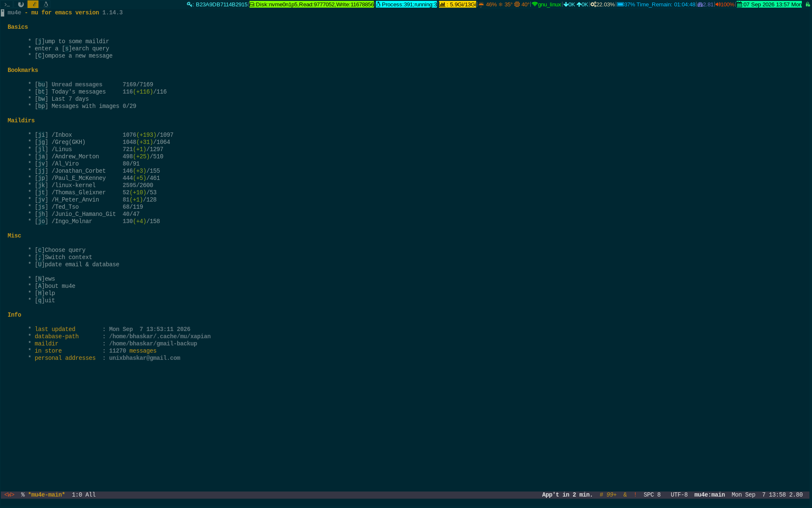This screenshot has height=508, width=812.
Task: Open the calendar date 07 Sep 2026 block
Action: click(x=769, y=4)
